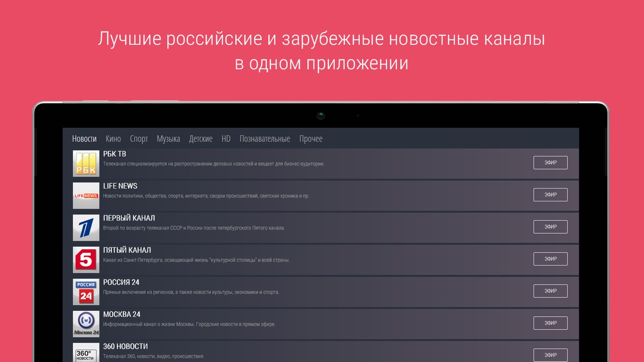Select the LIFE NEWS row description text
The image size is (644, 362).
[x=206, y=195]
